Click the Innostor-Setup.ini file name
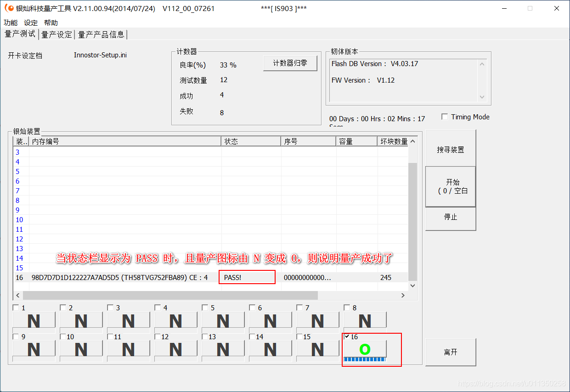The width and height of the screenshot is (570, 392). pyautogui.click(x=100, y=55)
